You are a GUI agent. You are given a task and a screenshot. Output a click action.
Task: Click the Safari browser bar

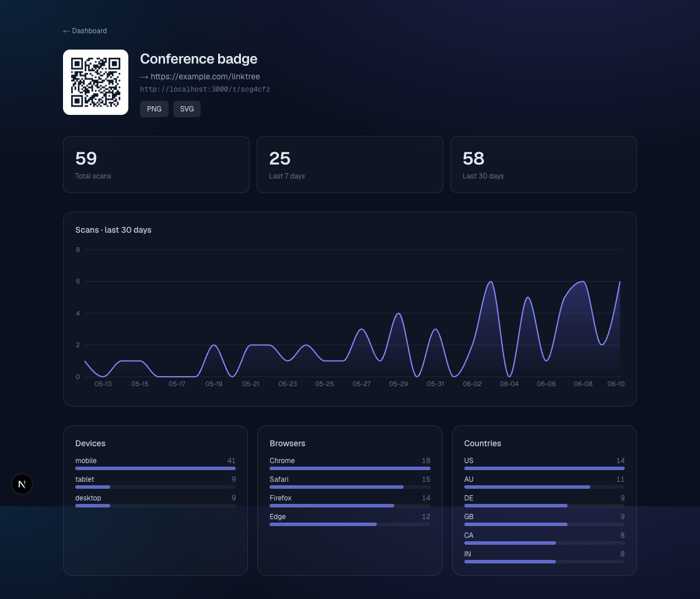click(x=350, y=487)
